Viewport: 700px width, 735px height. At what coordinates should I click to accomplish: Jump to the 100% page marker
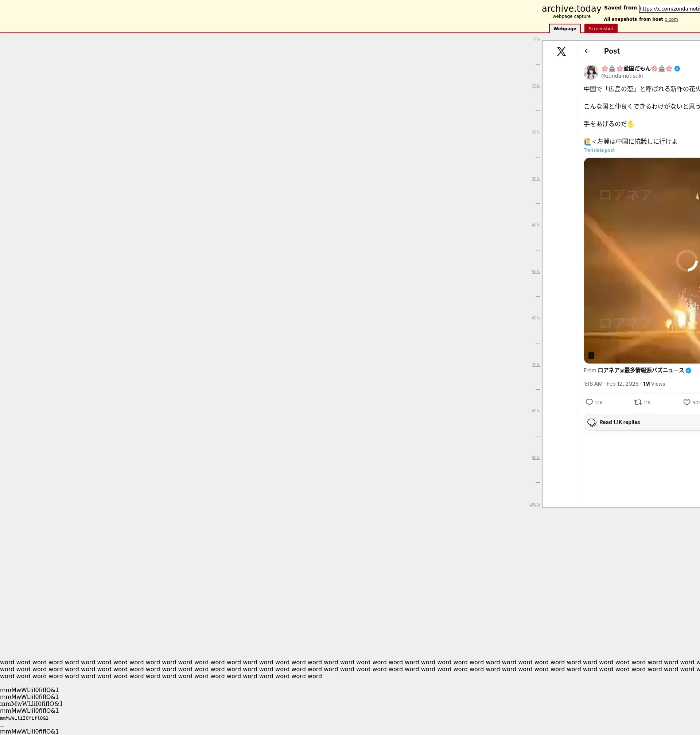point(534,504)
